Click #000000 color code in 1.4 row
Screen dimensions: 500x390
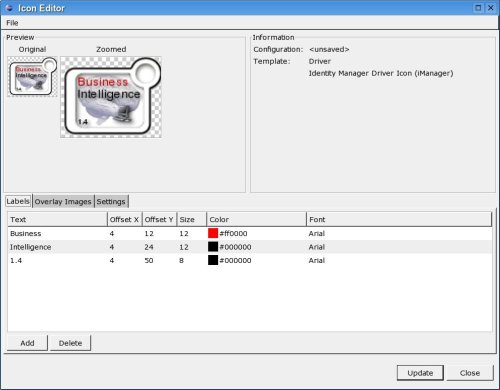(x=235, y=260)
